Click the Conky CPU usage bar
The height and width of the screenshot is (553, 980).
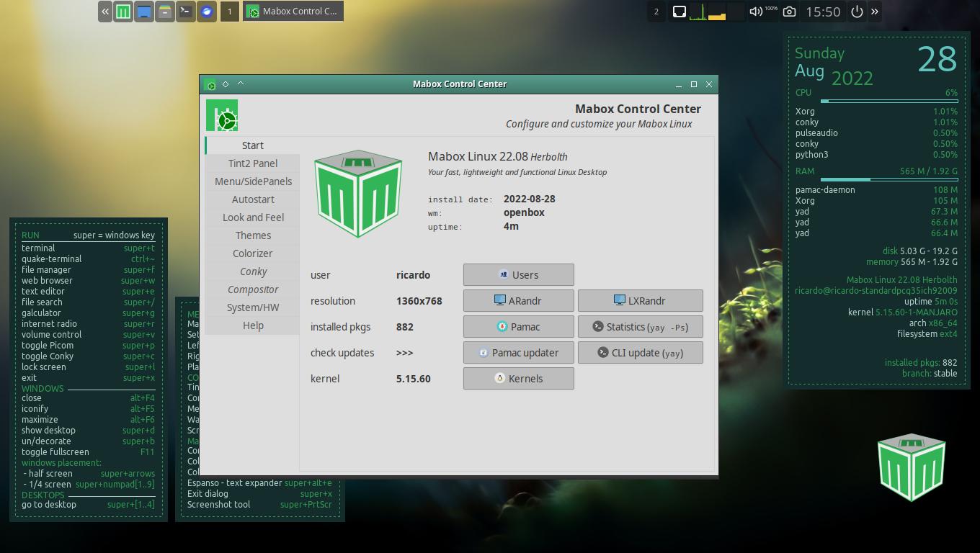pos(889,102)
